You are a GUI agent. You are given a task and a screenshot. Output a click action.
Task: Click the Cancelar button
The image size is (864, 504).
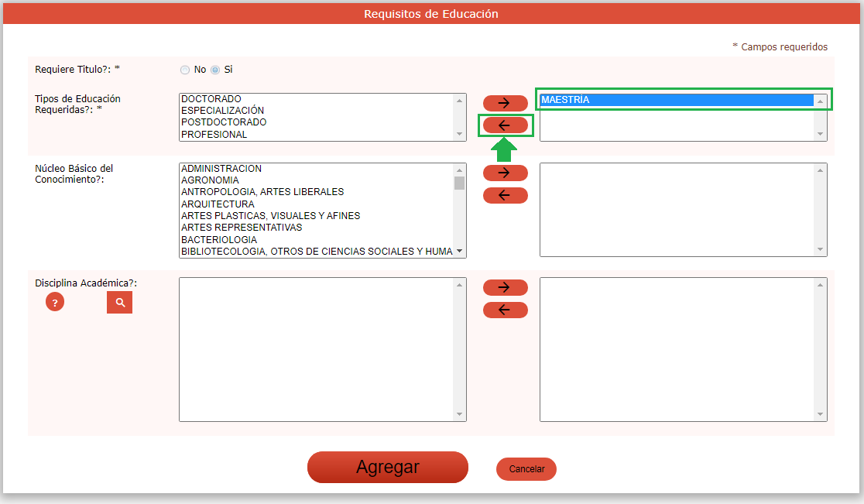pos(526,469)
